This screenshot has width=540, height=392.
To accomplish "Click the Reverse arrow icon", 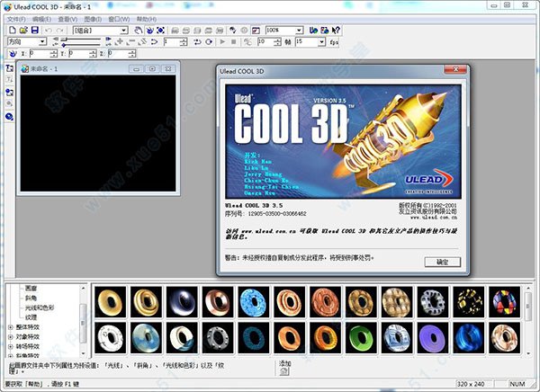I will click(x=142, y=42).
